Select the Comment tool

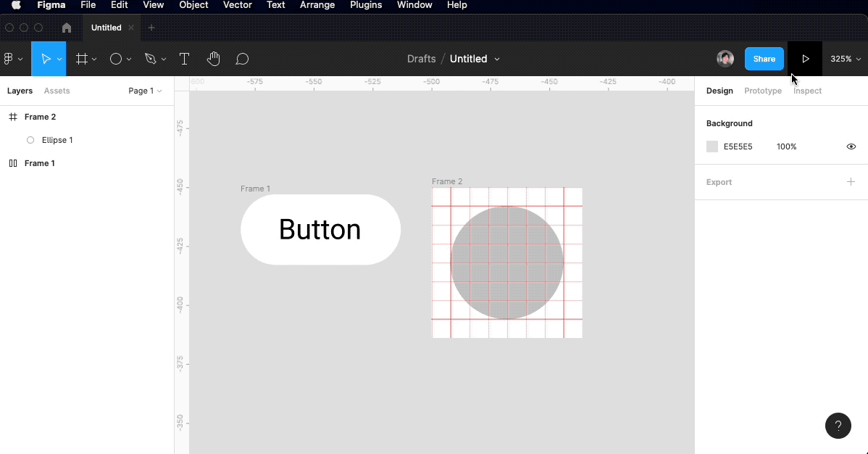tap(242, 59)
